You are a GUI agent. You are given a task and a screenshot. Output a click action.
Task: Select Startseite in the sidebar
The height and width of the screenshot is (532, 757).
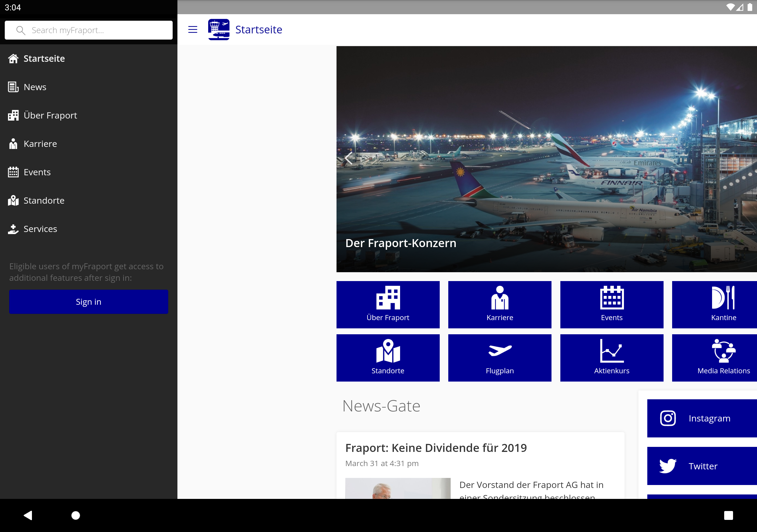click(44, 59)
